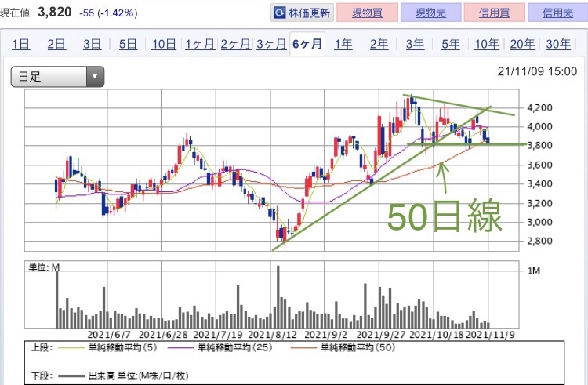Viewport: 588px width, 385px height.
Task: Click the 4,200 price axis label
Action: [x=539, y=108]
